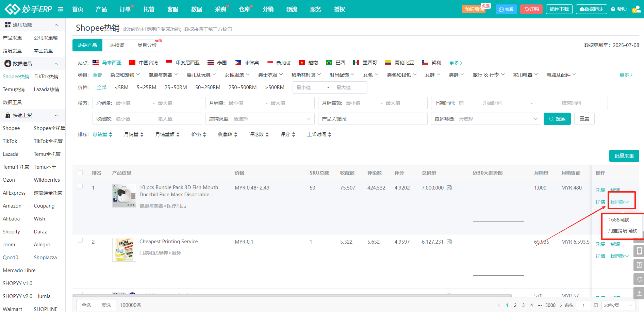
Task: Click floating help manual icon
Action: tap(639, 265)
